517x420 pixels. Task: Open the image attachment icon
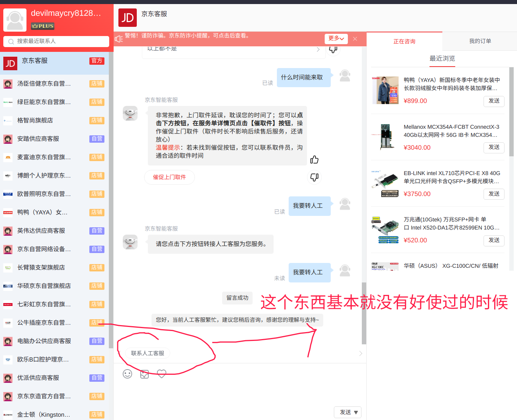(145, 374)
